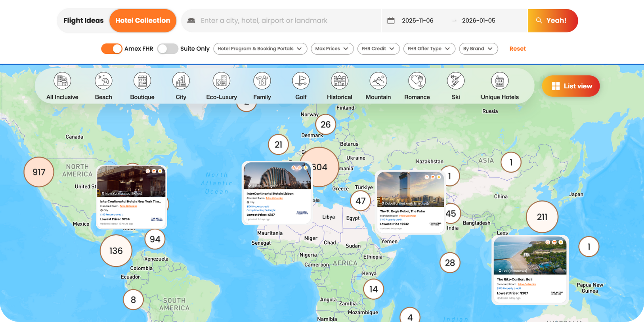Open the 94 hotel cluster marker

(x=155, y=239)
